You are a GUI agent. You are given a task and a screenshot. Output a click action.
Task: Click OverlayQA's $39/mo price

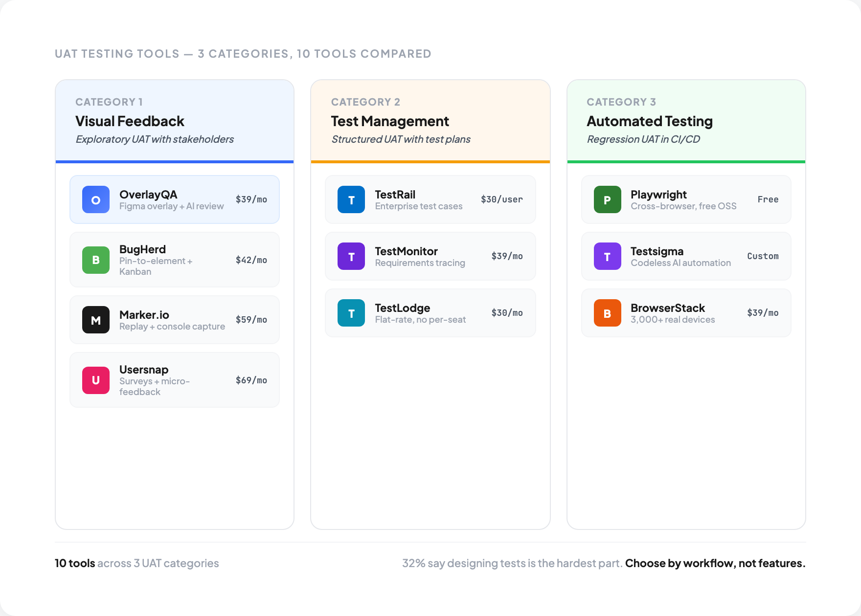[x=251, y=199]
